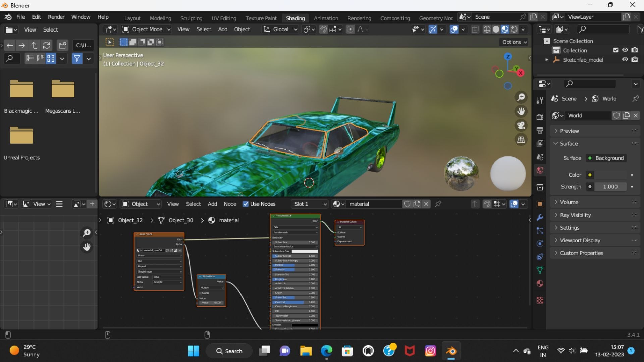
Task: Open the Object Mode dropdown
Action: coord(147,29)
